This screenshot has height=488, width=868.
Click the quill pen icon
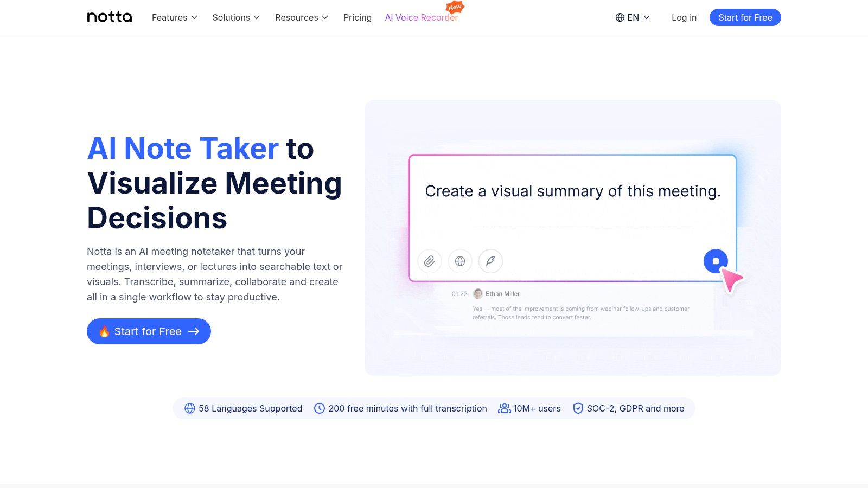[x=491, y=261]
